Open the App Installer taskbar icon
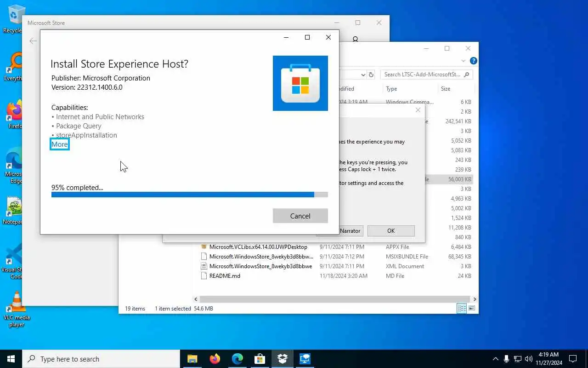Screen dimensions: 588x368 pos(282,359)
